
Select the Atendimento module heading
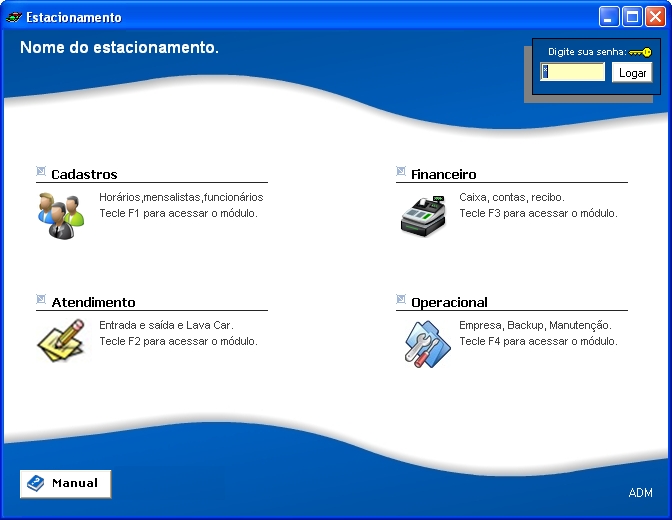(x=93, y=302)
